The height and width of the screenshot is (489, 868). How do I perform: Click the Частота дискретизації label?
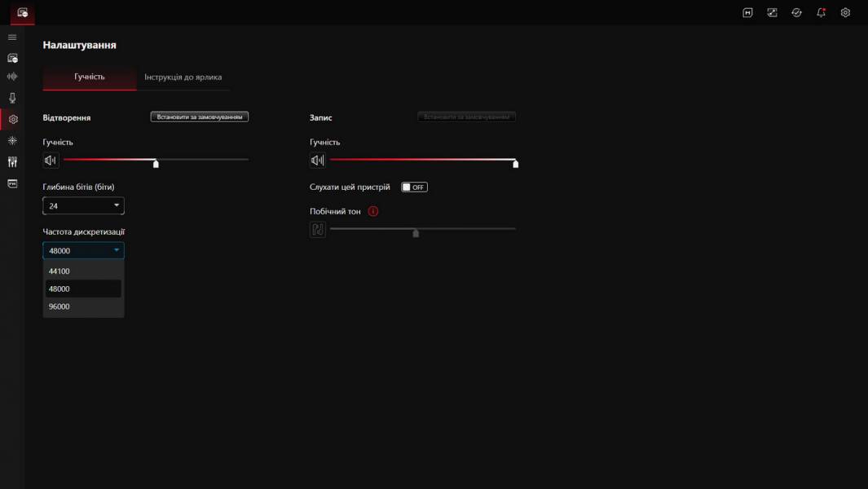84,231
